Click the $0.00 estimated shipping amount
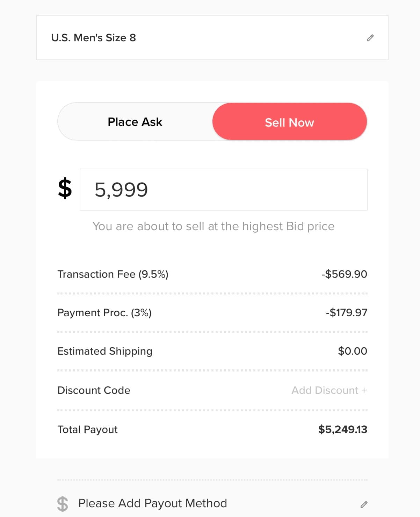The height and width of the screenshot is (517, 420). [352, 351]
